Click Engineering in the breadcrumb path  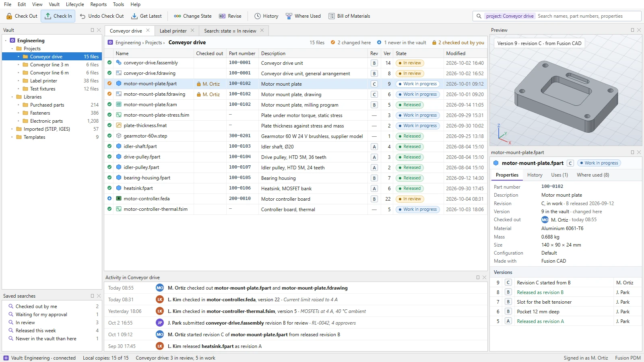click(128, 43)
